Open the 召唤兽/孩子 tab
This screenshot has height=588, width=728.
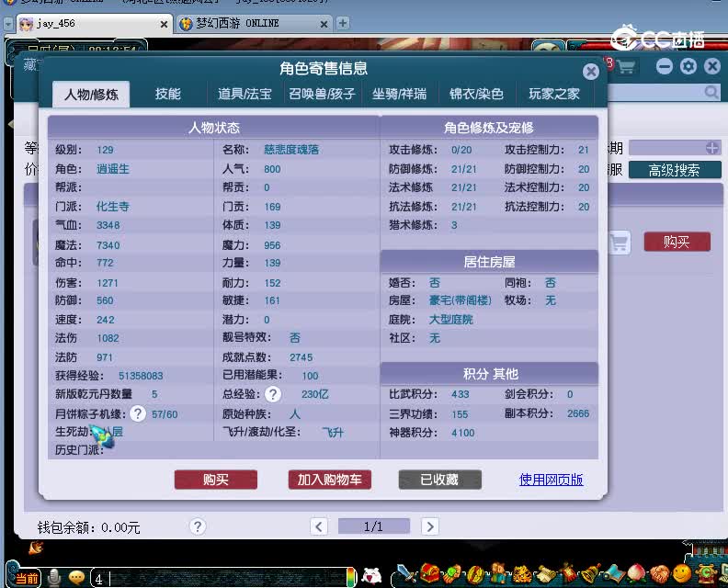[x=322, y=95]
